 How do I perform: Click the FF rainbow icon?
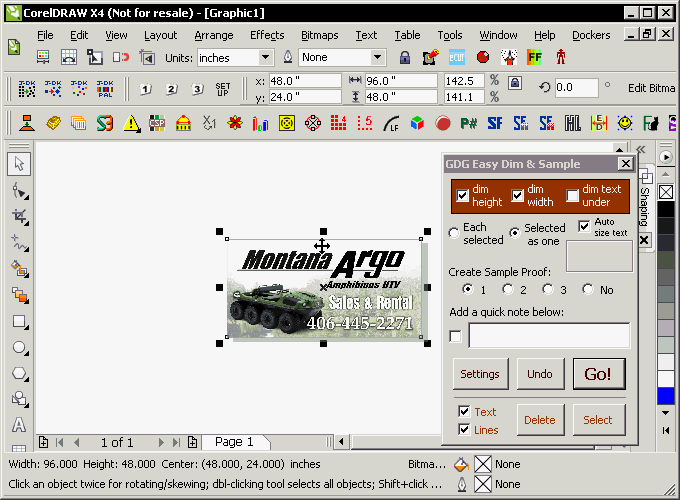[x=534, y=57]
